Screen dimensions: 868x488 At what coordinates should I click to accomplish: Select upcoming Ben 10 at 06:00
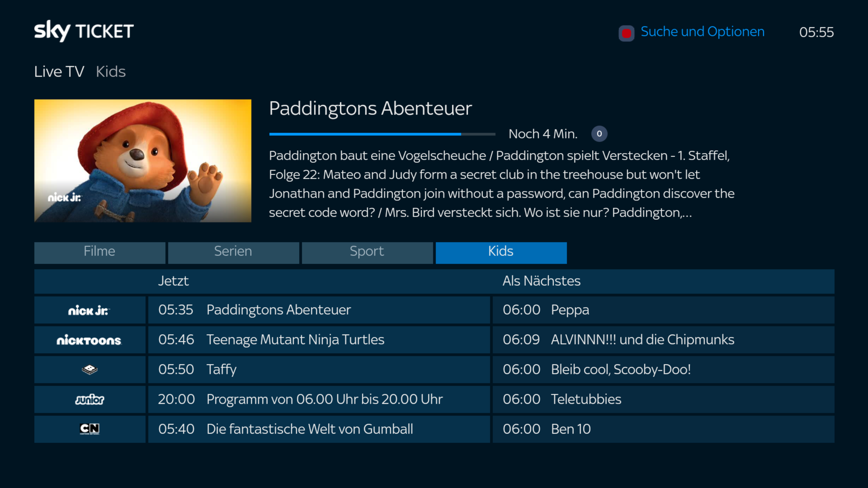[x=663, y=429]
